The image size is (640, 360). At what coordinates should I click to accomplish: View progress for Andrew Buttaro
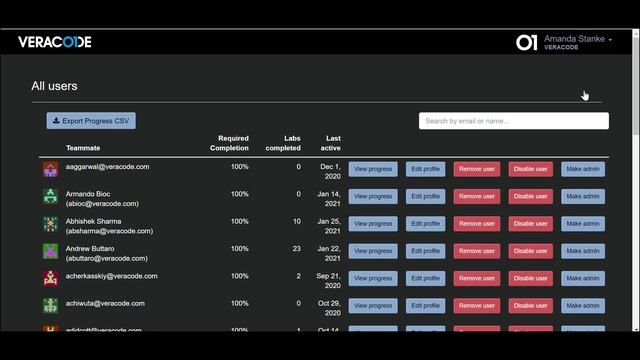(x=373, y=251)
